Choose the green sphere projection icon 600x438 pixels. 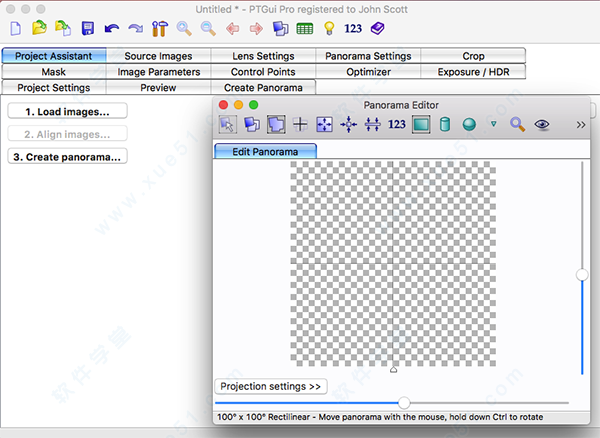tap(468, 125)
